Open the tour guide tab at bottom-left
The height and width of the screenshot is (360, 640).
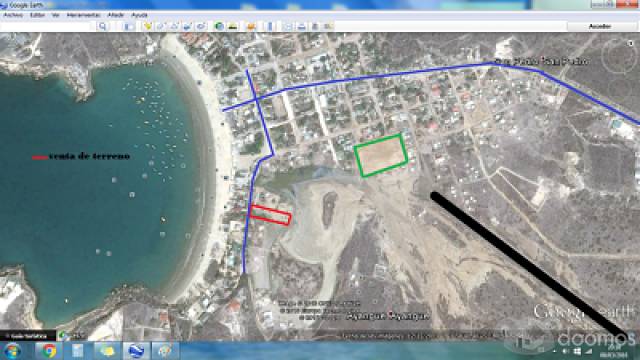(28, 336)
